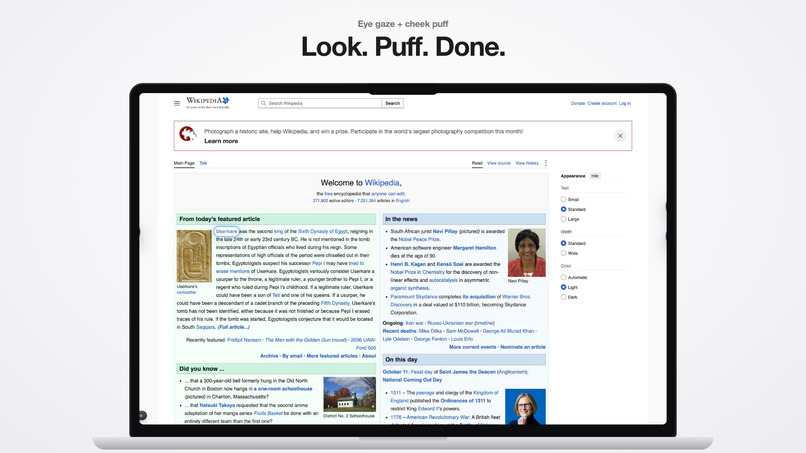Open the Sixth Dynasty of Egypt link

pyautogui.click(x=323, y=231)
